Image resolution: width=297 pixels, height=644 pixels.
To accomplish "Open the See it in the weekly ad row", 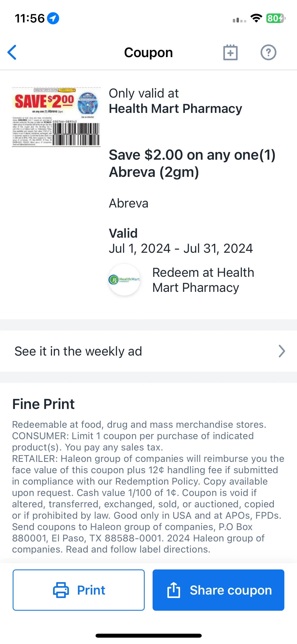I will pos(148,351).
